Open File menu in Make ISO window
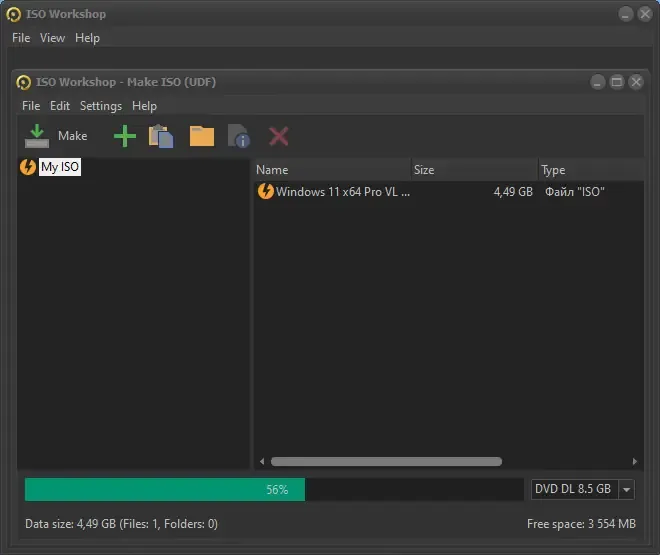This screenshot has width=660, height=555. [31, 106]
